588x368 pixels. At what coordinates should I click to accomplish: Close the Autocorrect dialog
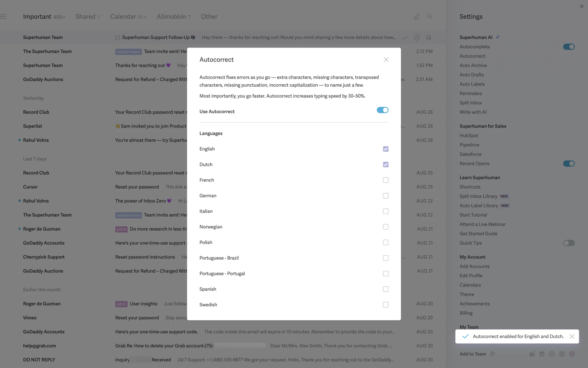click(x=386, y=60)
